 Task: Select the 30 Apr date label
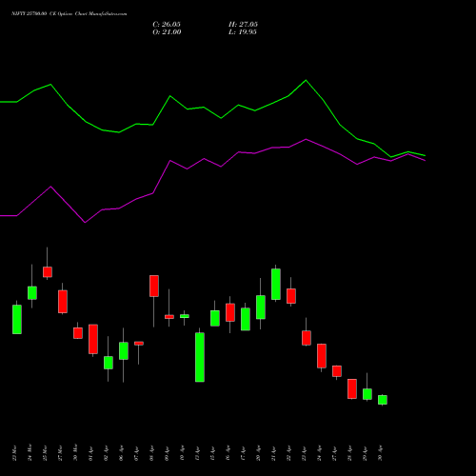(380, 453)
